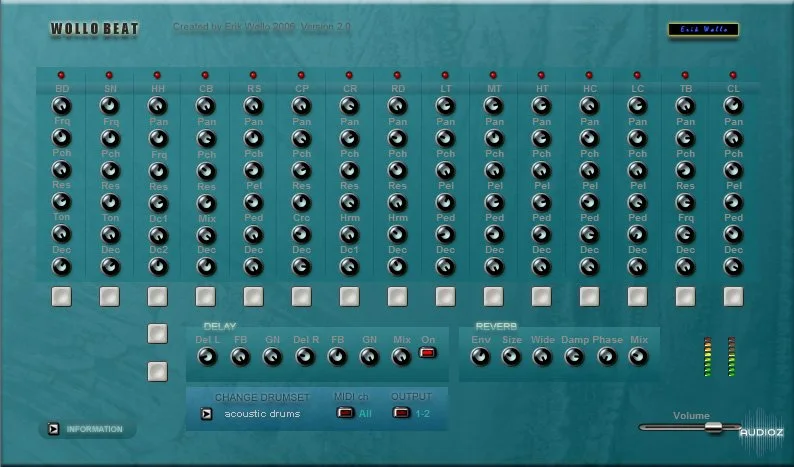This screenshot has width=794, height=467.
Task: Click the Reverb Mix knob
Action: click(x=638, y=357)
